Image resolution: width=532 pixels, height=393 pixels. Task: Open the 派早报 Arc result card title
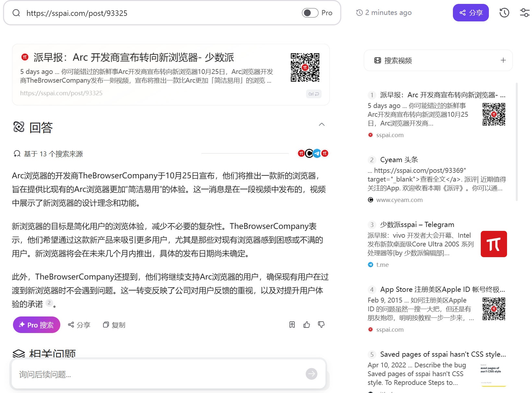[134, 57]
